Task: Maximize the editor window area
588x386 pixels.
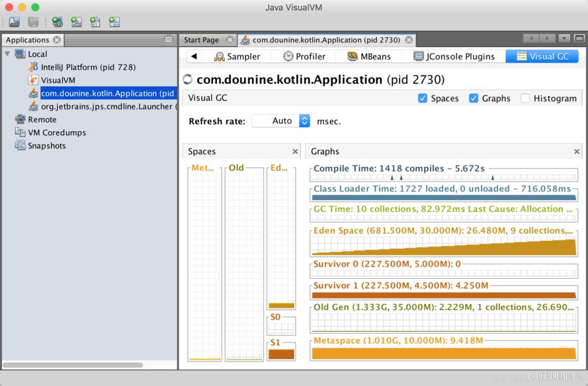Action: pyautogui.click(x=579, y=38)
